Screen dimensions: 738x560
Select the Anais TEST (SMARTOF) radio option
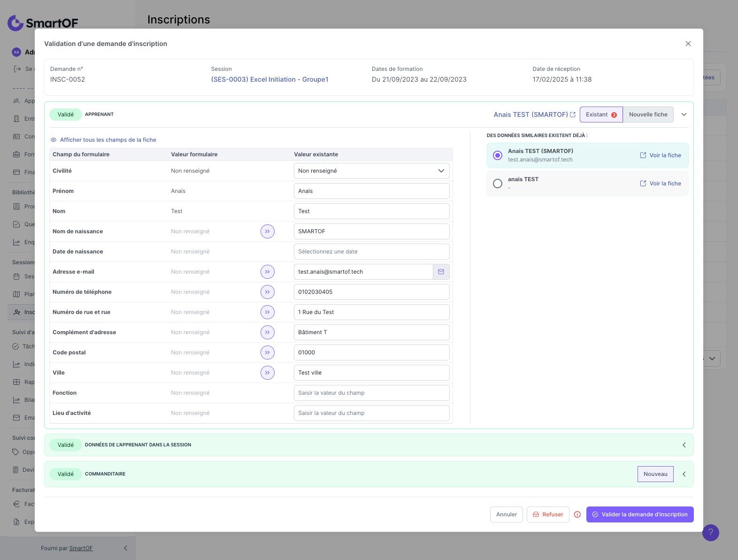pyautogui.click(x=498, y=155)
